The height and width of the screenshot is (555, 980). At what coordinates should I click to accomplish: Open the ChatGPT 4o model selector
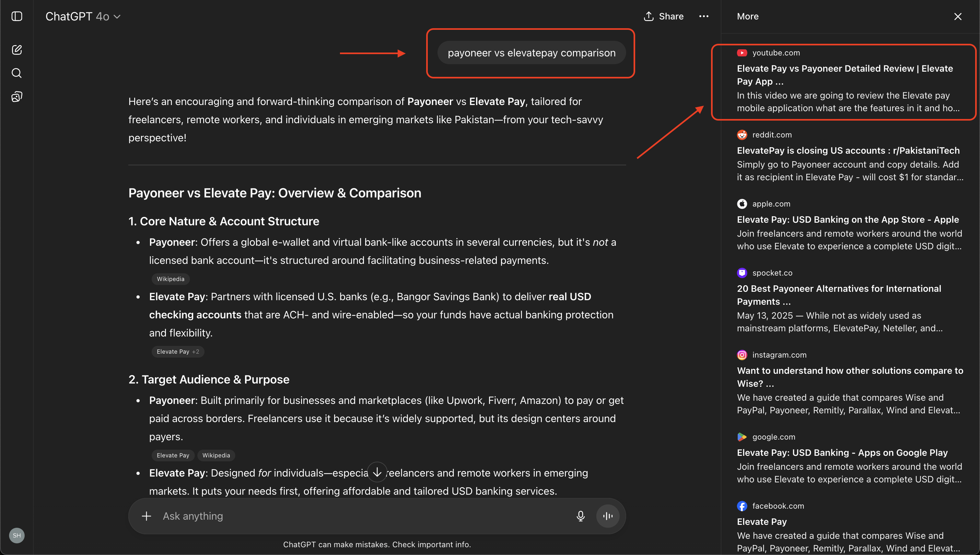[x=83, y=17]
